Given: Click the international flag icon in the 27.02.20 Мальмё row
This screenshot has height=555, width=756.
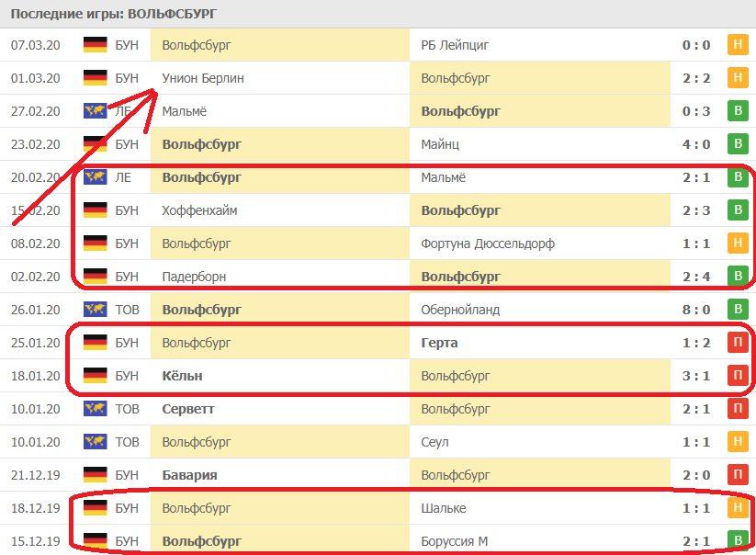Looking at the screenshot, I should tap(95, 111).
